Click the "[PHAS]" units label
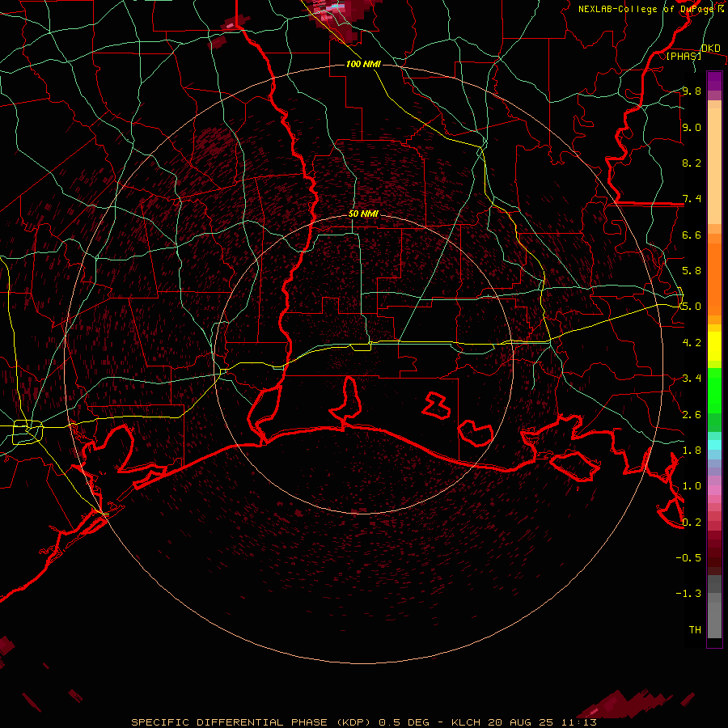The image size is (728, 728). click(x=684, y=56)
